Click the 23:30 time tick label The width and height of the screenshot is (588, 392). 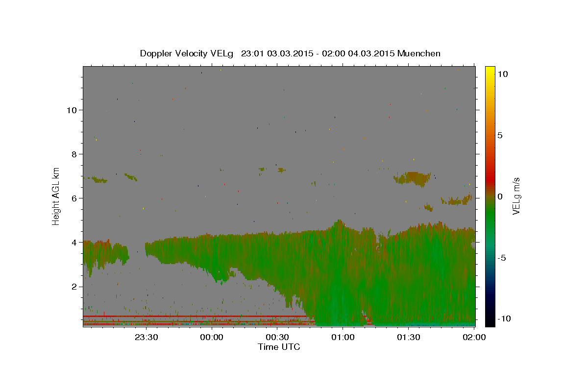(146, 337)
